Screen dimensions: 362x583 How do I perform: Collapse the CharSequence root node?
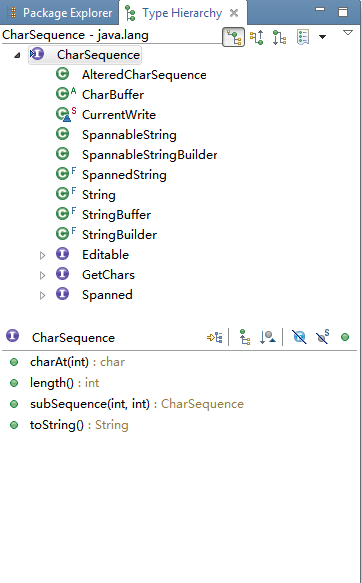pyautogui.click(x=17, y=55)
